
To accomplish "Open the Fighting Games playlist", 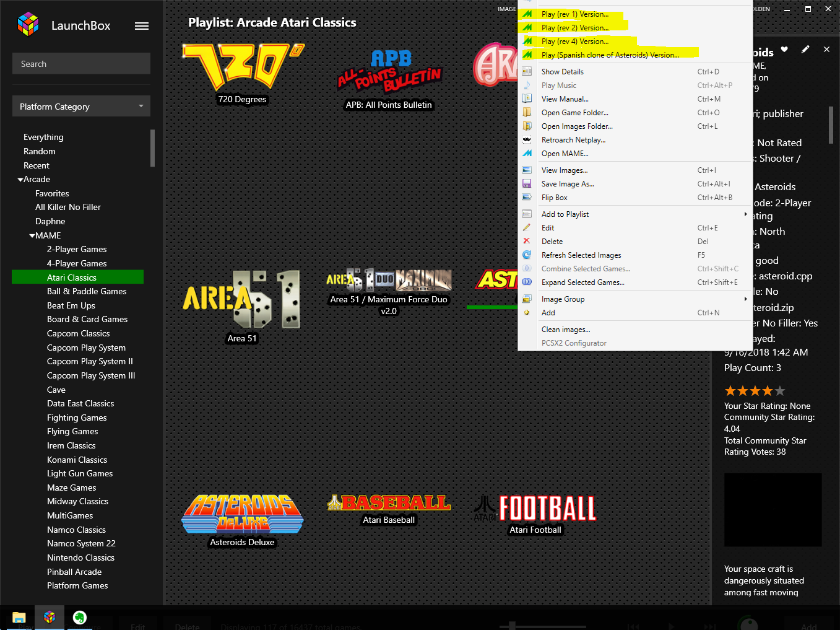I will click(77, 418).
